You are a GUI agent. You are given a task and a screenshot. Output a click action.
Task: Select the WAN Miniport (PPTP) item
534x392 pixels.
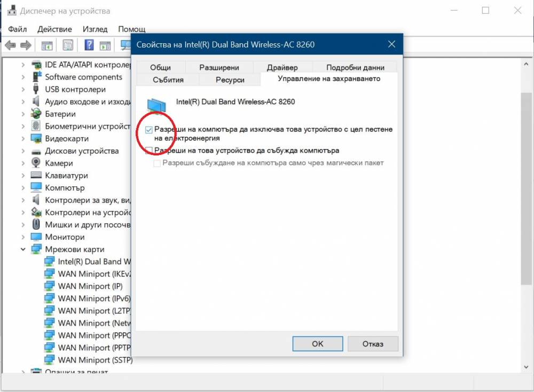[88, 347]
